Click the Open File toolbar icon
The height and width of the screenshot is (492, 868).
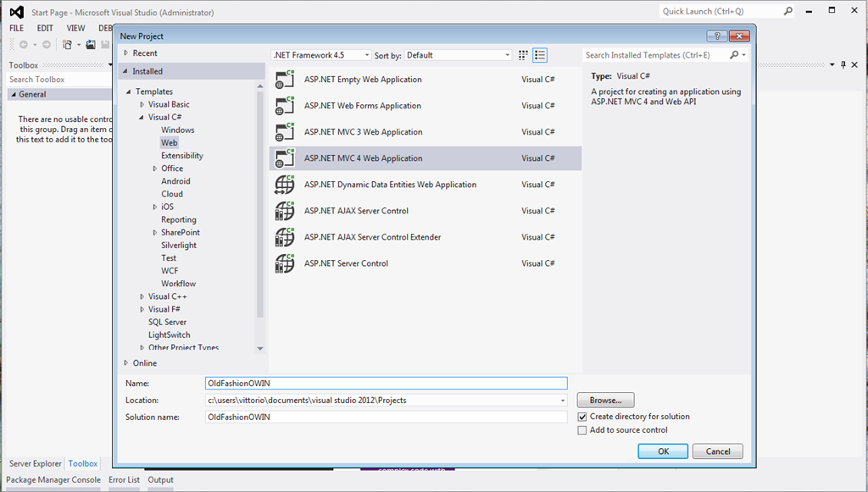(x=91, y=45)
